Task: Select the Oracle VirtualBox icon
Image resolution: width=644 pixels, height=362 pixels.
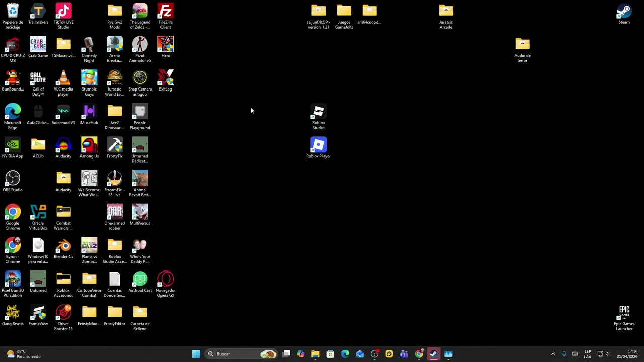Action: pos(38,217)
